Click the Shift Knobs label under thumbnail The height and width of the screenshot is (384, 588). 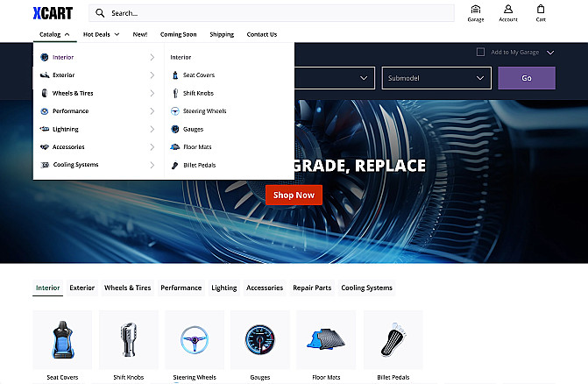(128, 377)
